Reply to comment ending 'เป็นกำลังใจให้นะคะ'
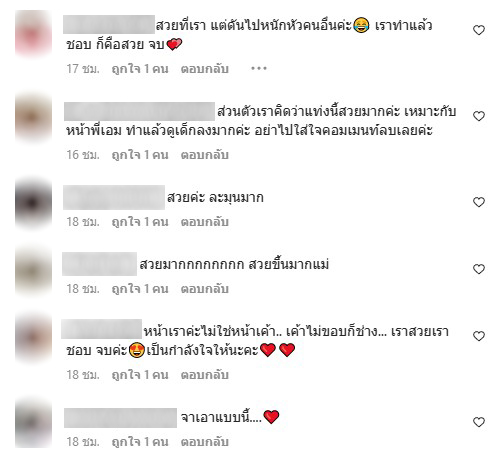The width and height of the screenshot is (496, 462). (204, 375)
